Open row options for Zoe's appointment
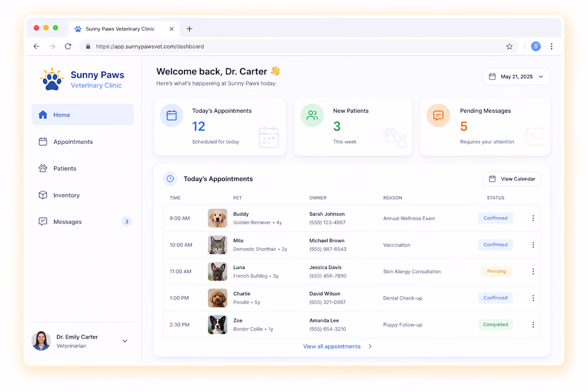 [533, 325]
